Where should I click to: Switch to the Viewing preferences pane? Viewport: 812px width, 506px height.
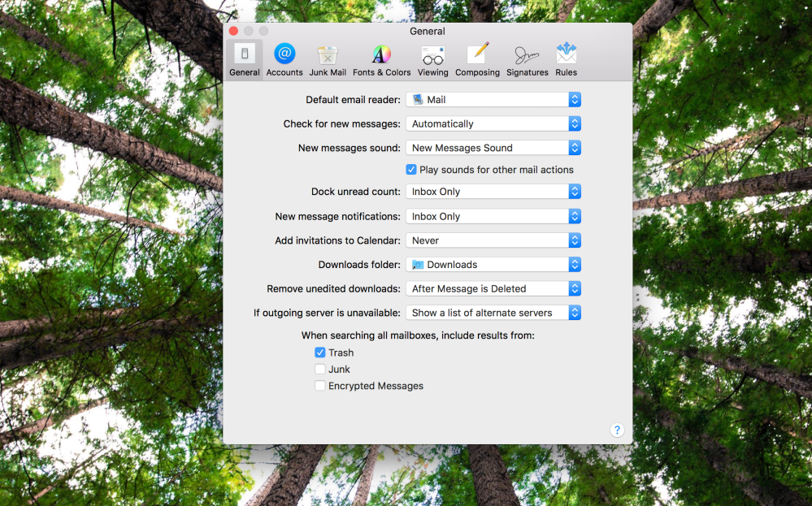point(432,60)
